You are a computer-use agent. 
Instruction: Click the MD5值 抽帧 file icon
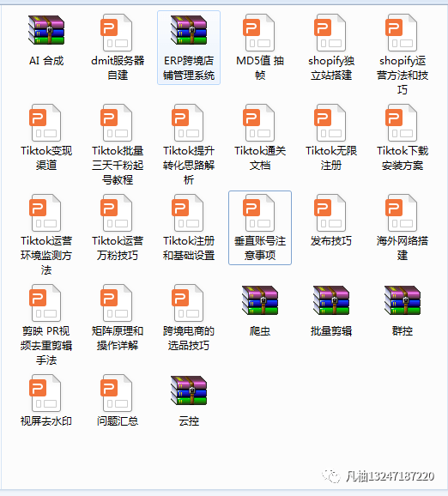pos(259,33)
